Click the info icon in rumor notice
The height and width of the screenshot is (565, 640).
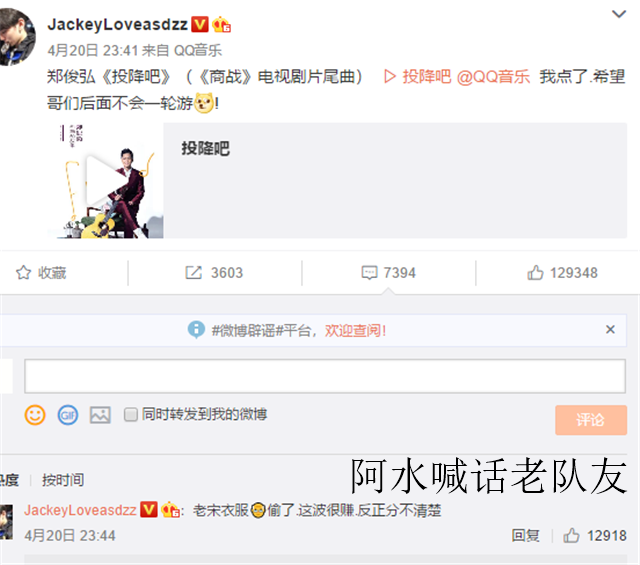click(196, 329)
